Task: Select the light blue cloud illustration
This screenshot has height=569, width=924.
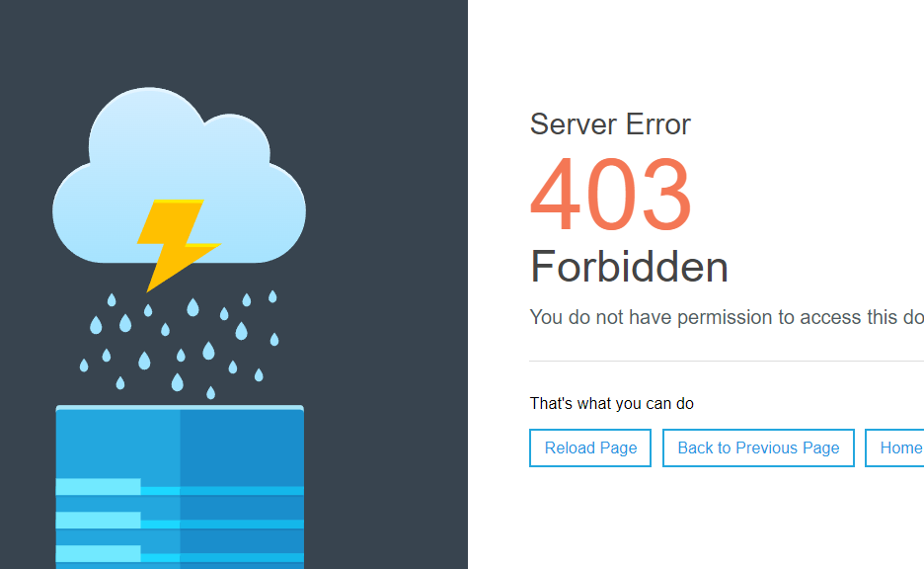Action: pyautogui.click(x=179, y=177)
